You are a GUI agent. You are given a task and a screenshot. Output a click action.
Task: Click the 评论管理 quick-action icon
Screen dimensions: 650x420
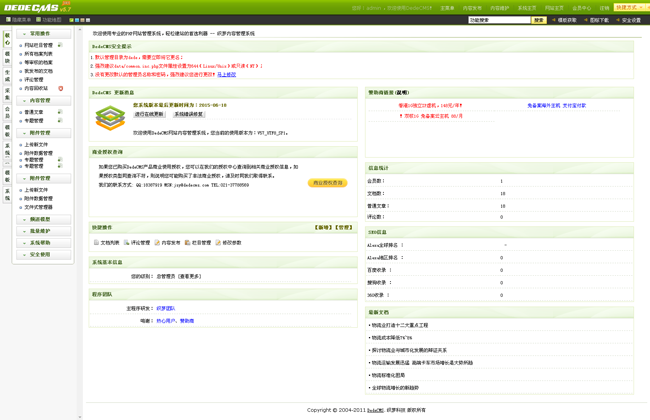click(126, 243)
